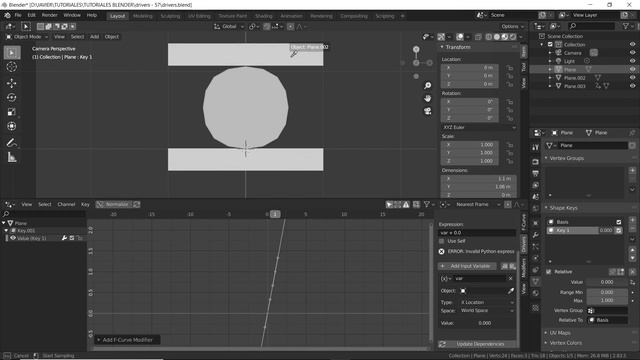Switch to the Sculpting workspace tab
Image resolution: width=640 pixels, height=360 pixels.
click(170, 16)
